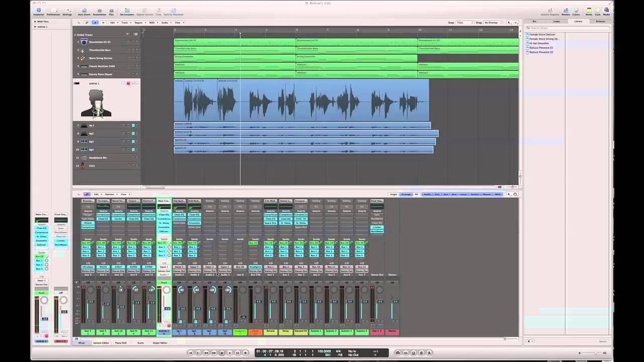Click the Stop transport button
644x362 pixels.
(221, 352)
